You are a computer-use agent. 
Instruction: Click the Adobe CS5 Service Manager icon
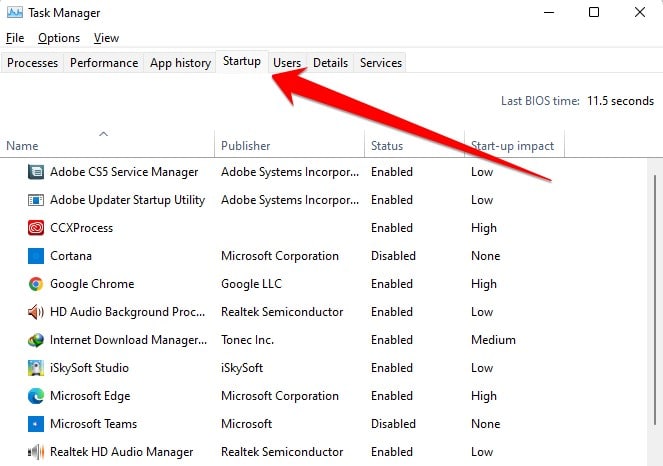tap(36, 172)
